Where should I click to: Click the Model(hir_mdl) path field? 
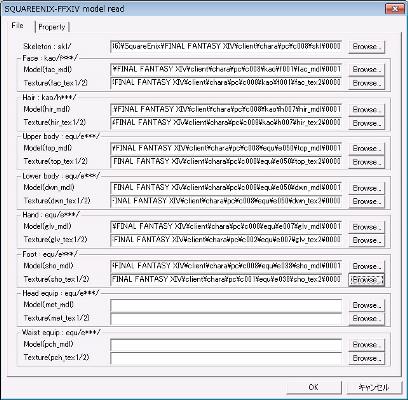(226, 109)
